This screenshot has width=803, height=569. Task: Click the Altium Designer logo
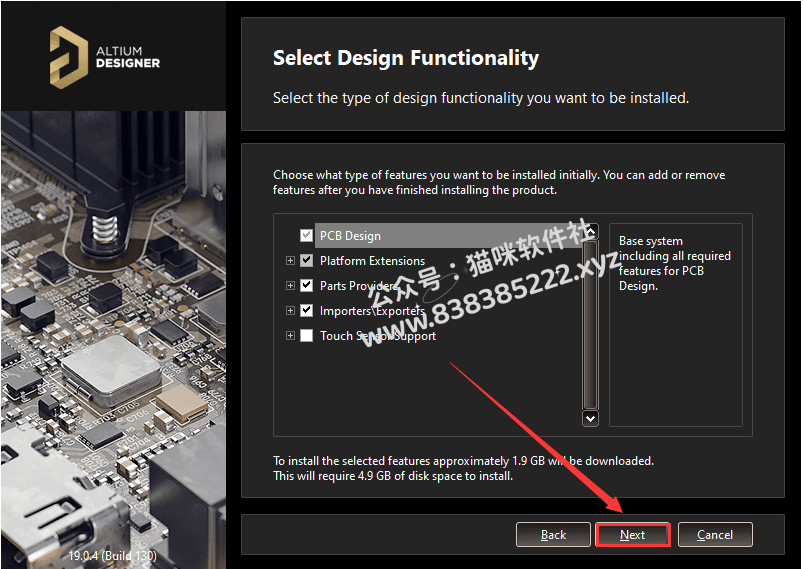tap(104, 57)
